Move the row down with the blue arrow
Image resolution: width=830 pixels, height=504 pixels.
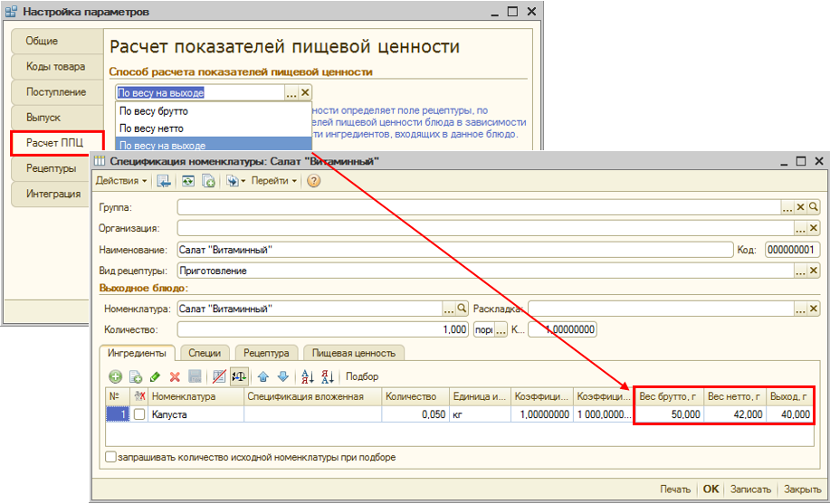[282, 376]
